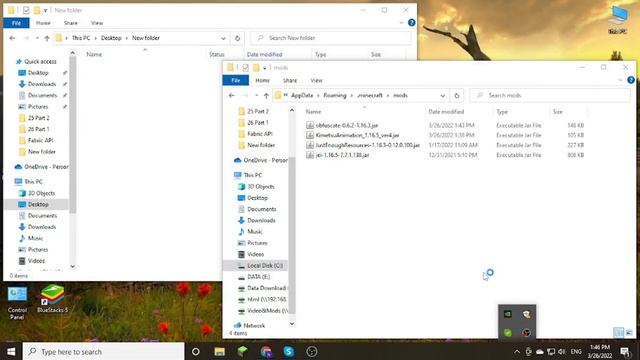
Task: Sort mods by Size column header
Action: [558, 112]
